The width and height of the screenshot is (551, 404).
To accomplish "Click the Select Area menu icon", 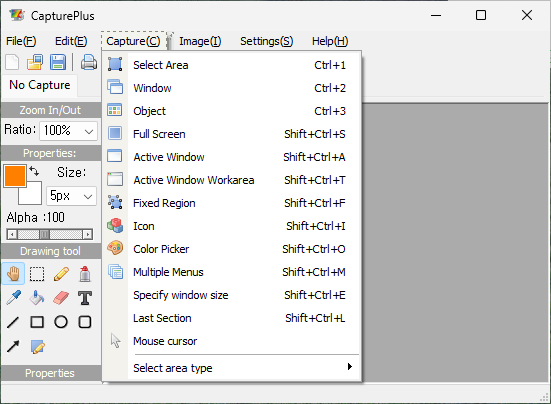I will (115, 65).
